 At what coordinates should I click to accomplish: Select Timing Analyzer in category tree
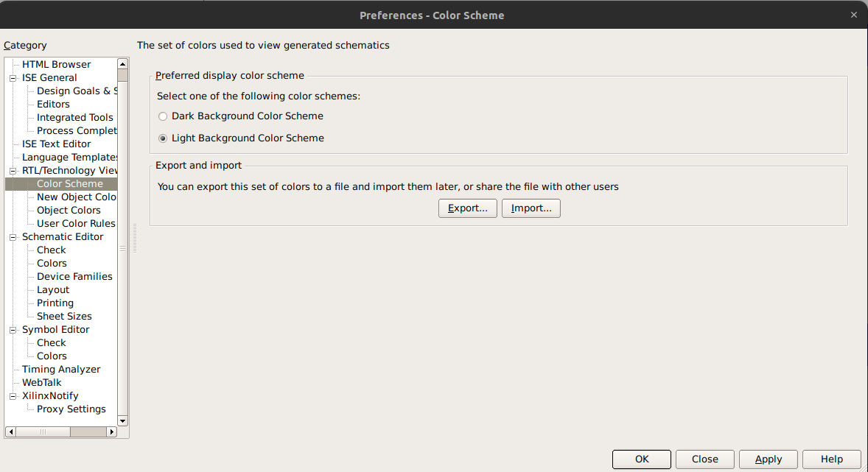pos(61,370)
